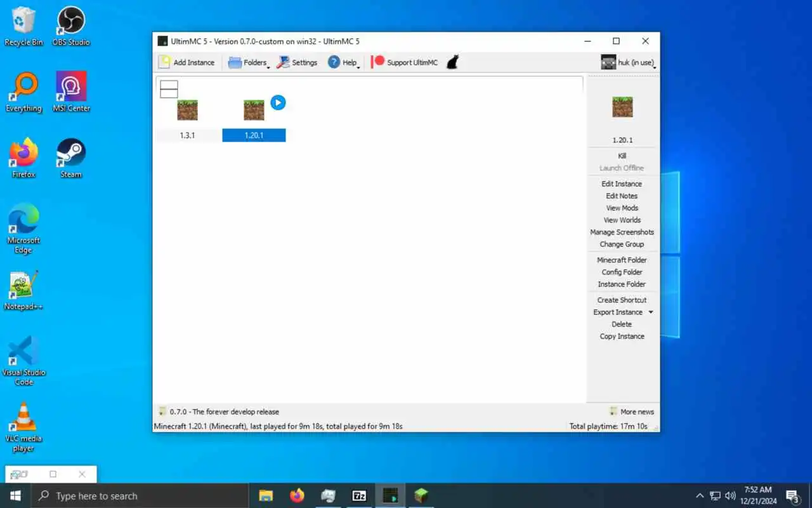Click the Windows Start button
This screenshot has width=812, height=508.
(15, 496)
